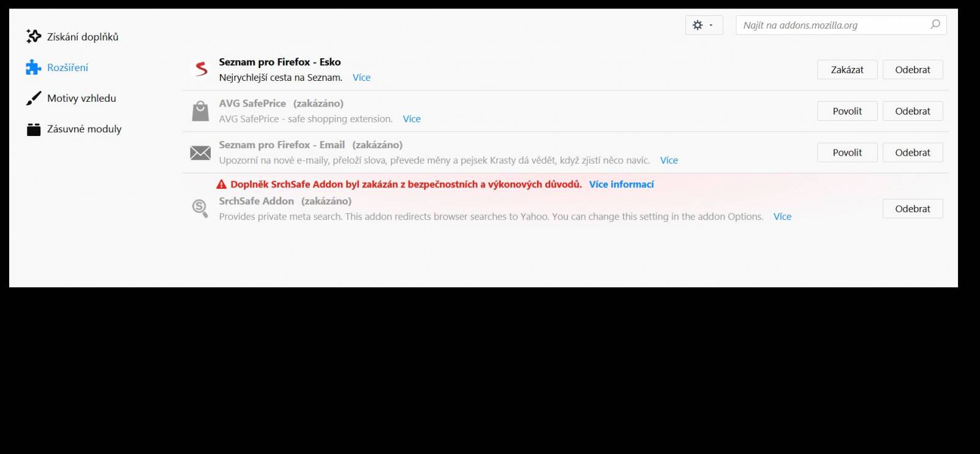The image size is (980, 454).
Task: Click the AVG safe shopping extension description
Action: (x=306, y=119)
